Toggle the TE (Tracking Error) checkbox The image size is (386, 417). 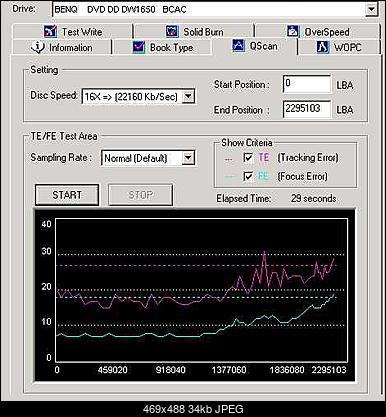248,157
